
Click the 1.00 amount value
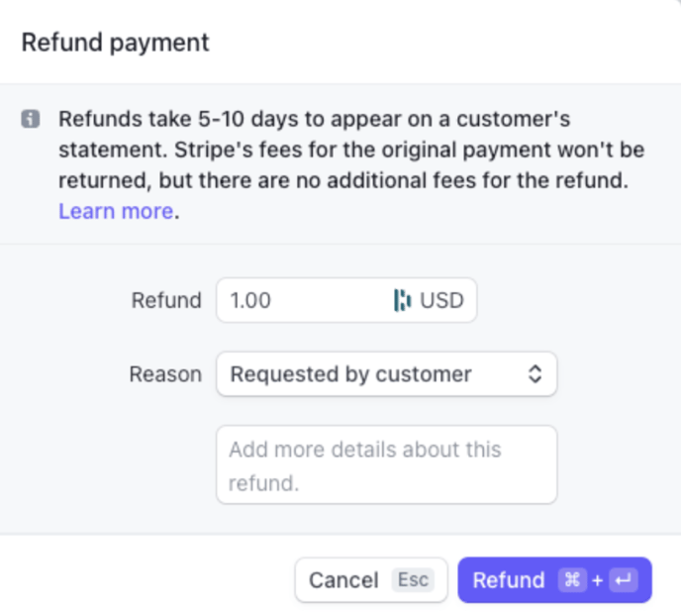[250, 300]
